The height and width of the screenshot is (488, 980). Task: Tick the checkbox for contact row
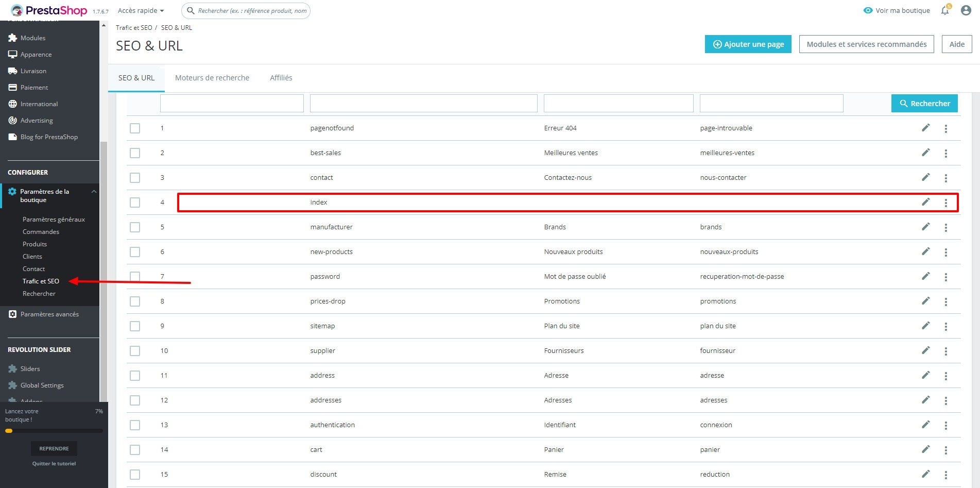[135, 178]
